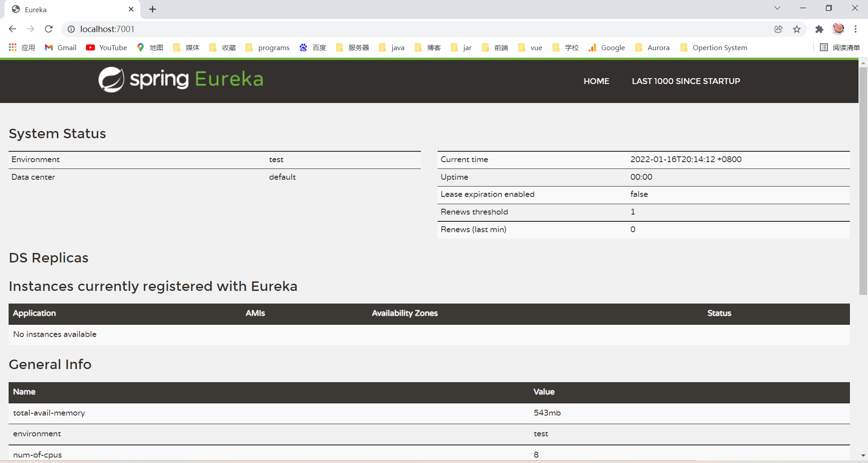Open the share this page icon
The image size is (868, 463).
778,29
